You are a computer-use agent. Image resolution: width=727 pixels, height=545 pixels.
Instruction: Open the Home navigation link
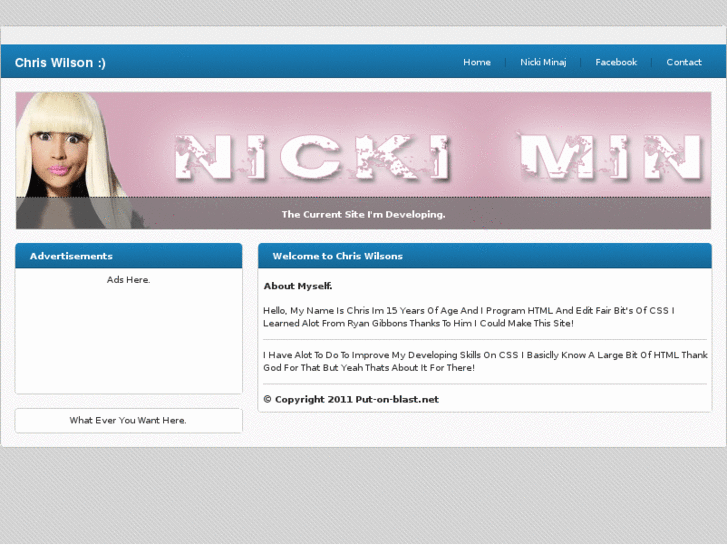(x=477, y=62)
